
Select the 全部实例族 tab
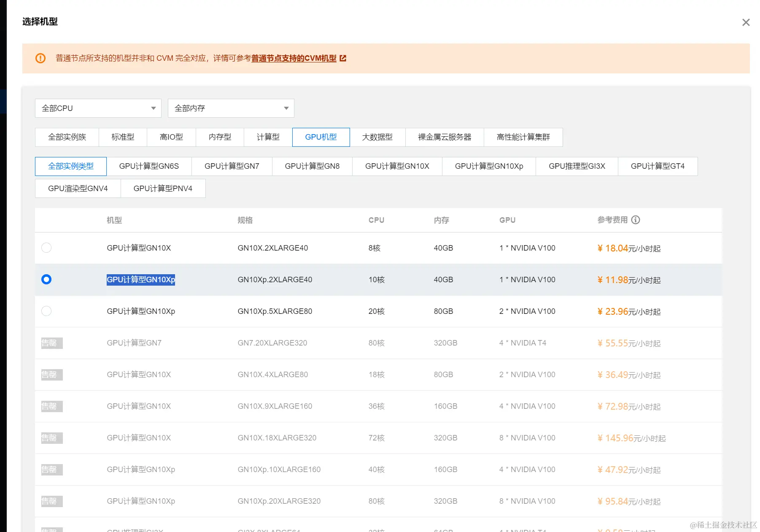[x=67, y=137]
